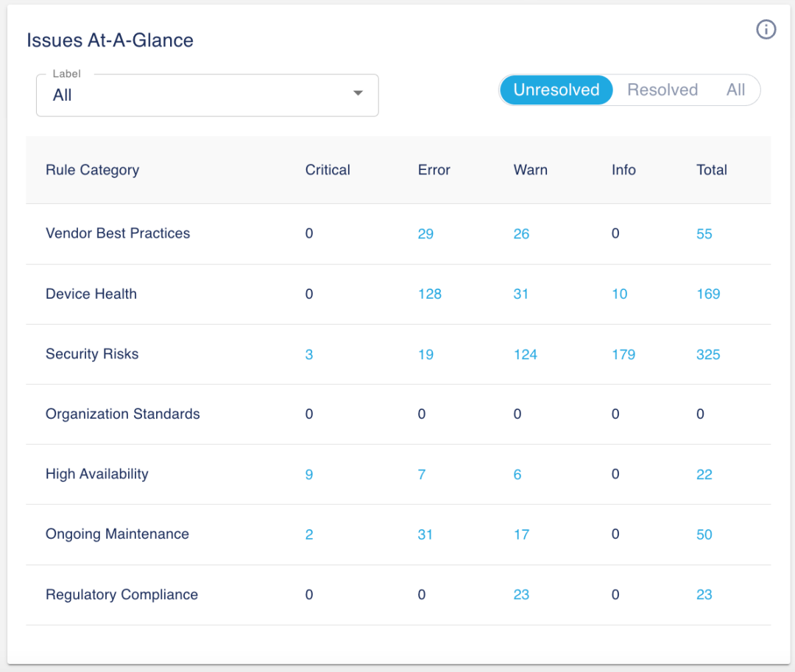The width and height of the screenshot is (795, 672).
Task: Select the Unresolved filter toggle
Action: click(556, 90)
